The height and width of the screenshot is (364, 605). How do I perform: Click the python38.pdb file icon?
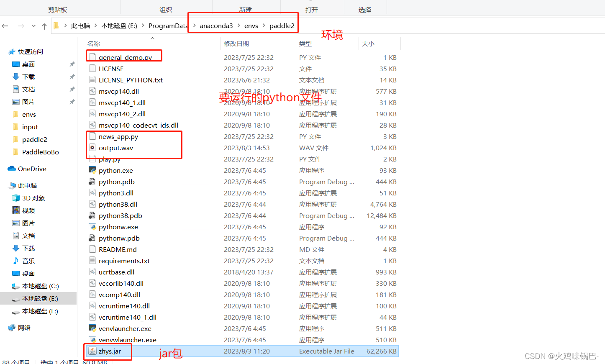(92, 215)
